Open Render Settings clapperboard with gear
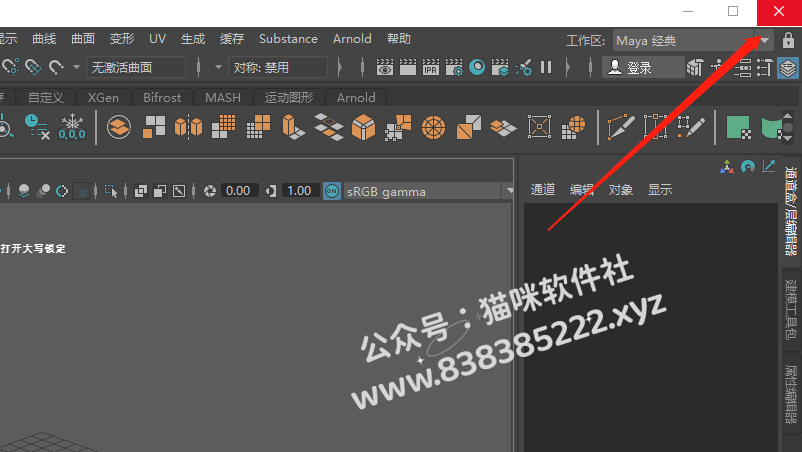Screen dimensions: 802x452 tap(454, 67)
